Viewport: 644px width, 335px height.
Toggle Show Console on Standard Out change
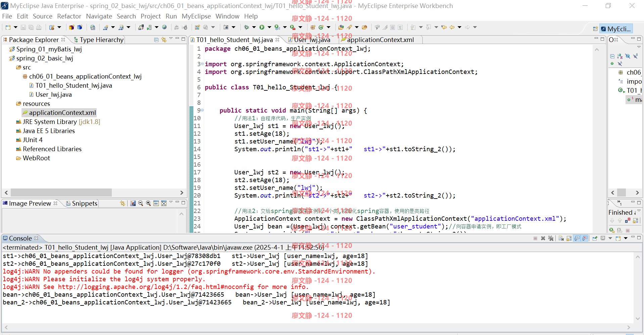577,238
